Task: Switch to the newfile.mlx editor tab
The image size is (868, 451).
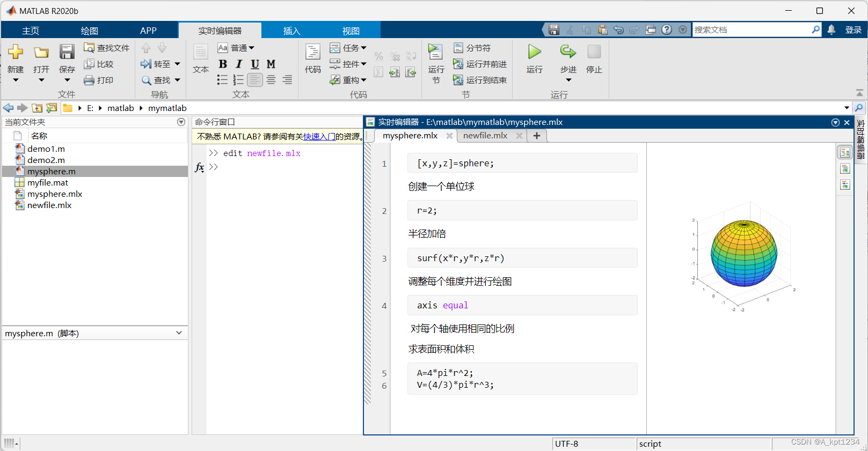Action: (x=485, y=136)
